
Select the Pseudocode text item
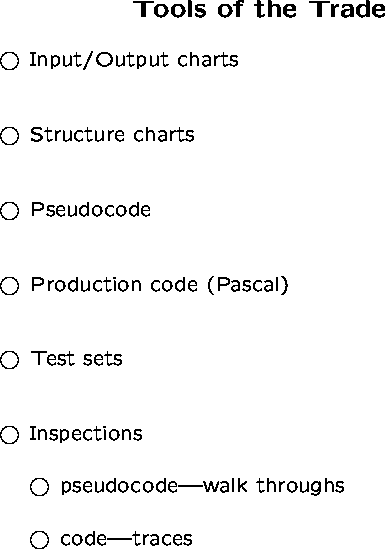point(91,210)
